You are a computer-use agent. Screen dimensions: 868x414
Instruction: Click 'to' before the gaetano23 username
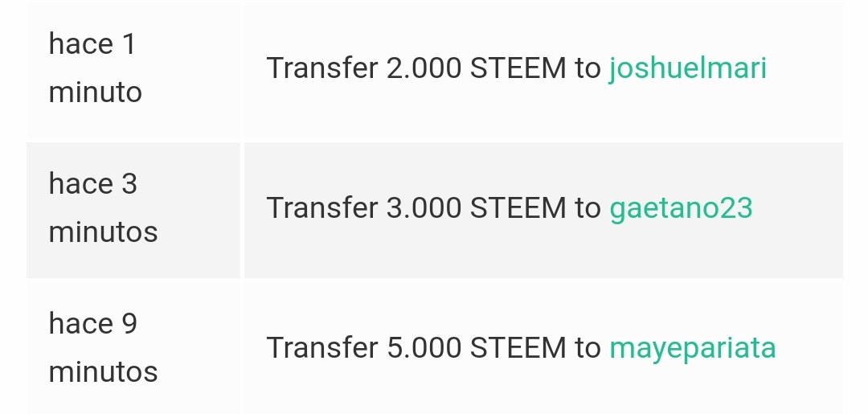pyautogui.click(x=588, y=208)
